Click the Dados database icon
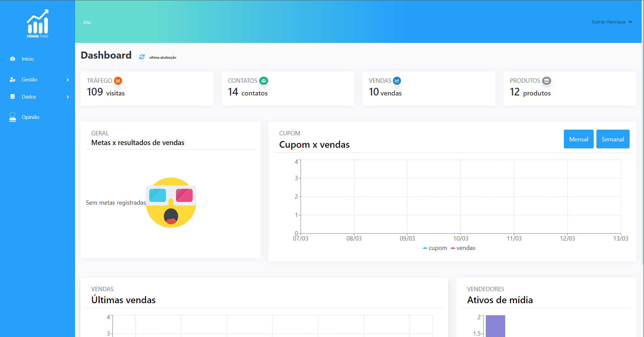 (x=13, y=97)
